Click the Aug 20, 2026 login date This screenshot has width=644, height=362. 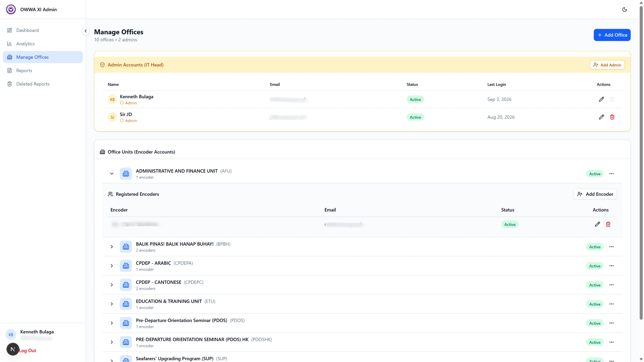click(501, 117)
